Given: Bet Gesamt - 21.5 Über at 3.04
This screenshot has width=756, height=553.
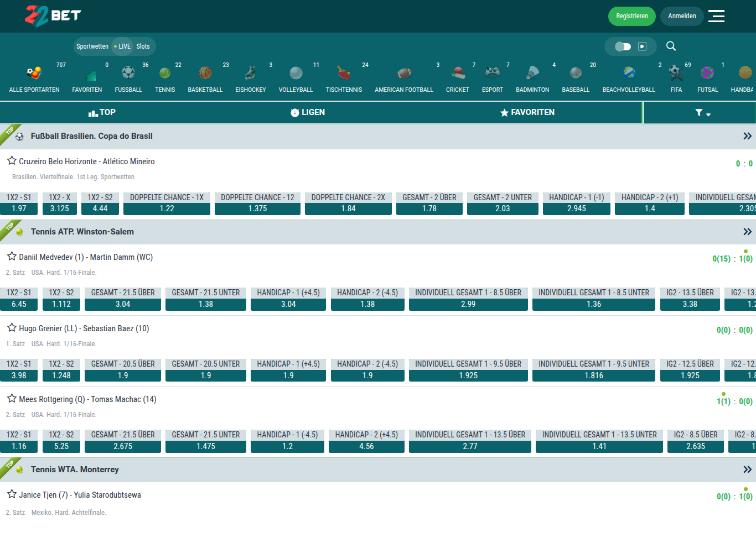Looking at the screenshot, I should (x=123, y=304).
